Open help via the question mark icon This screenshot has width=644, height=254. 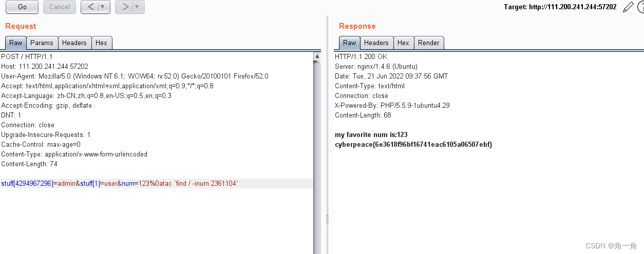click(640, 7)
